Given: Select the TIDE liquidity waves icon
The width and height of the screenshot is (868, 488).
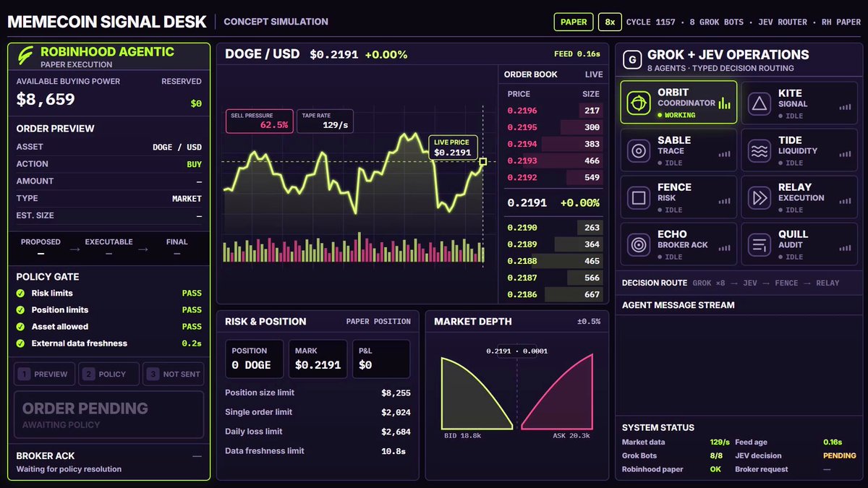Looking at the screenshot, I should coord(759,151).
